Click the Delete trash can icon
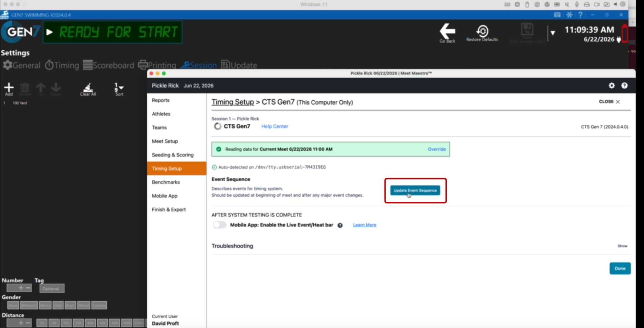Screen dimensions: 644x328 [x=25, y=87]
